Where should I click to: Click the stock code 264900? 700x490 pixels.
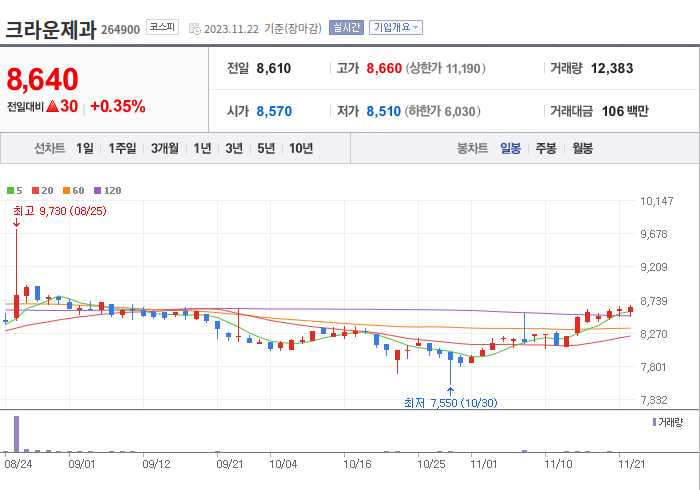121,30
